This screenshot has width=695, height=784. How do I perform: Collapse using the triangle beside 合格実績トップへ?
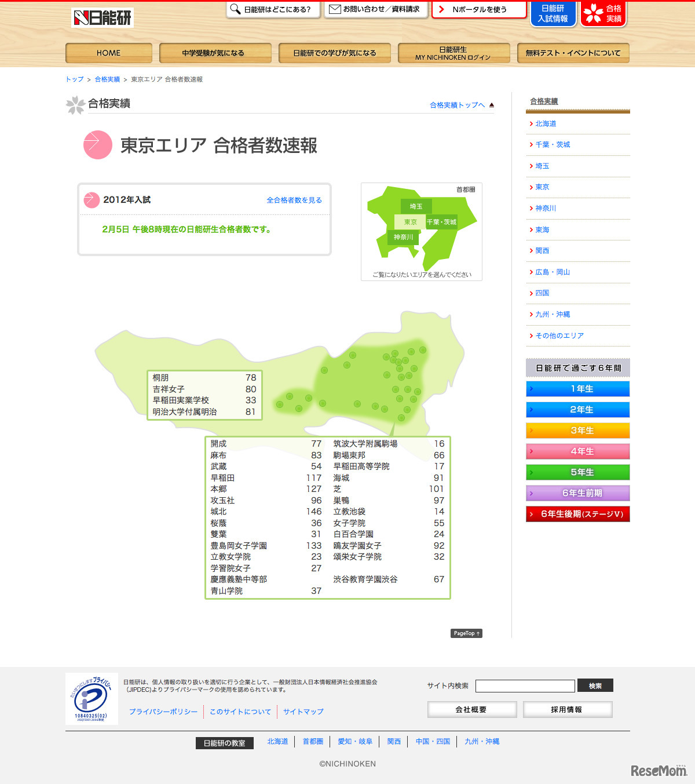coord(492,105)
